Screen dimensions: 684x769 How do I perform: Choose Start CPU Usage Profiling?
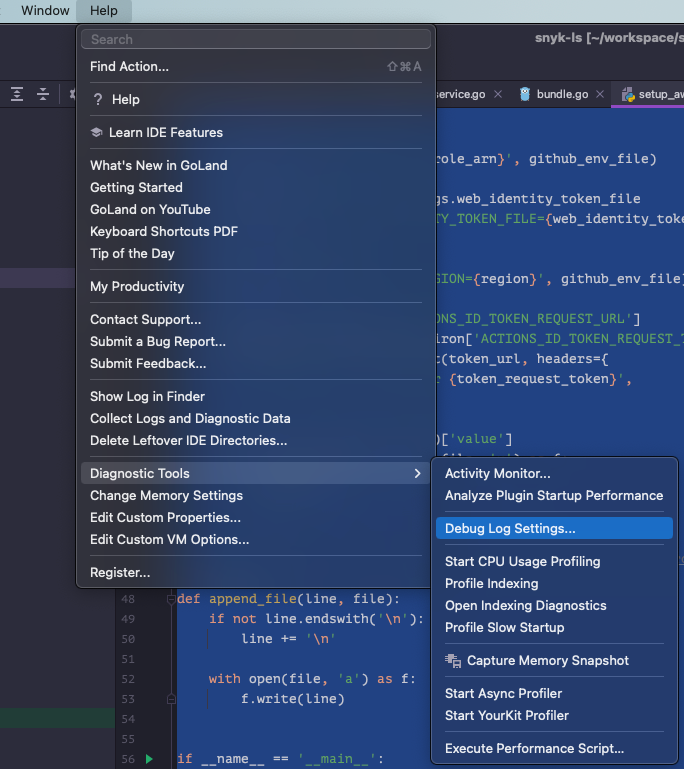pyautogui.click(x=522, y=562)
